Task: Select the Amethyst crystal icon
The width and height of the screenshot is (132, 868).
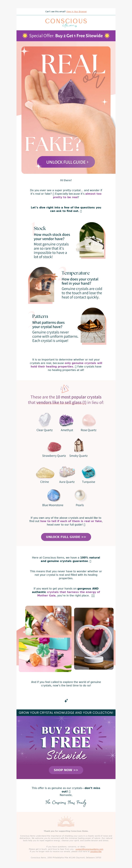Action: tap(66, 420)
